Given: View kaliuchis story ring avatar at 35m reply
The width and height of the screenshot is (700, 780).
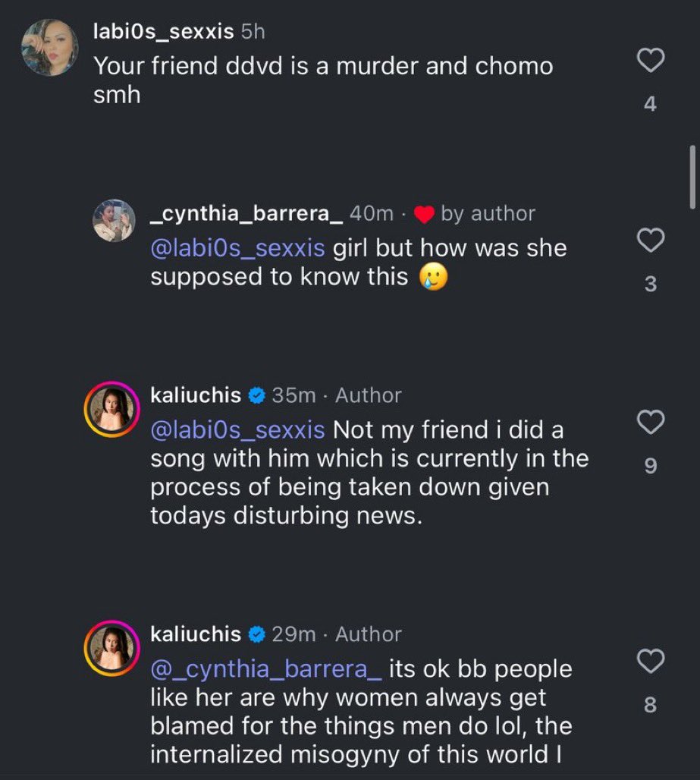Looking at the screenshot, I should (x=111, y=410).
